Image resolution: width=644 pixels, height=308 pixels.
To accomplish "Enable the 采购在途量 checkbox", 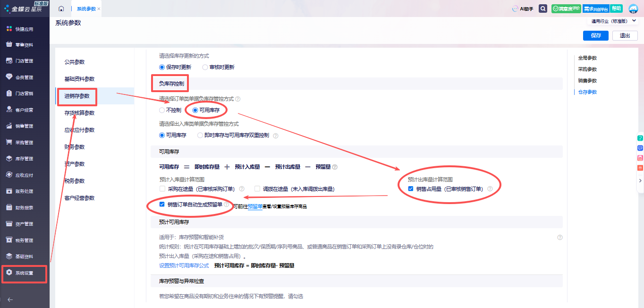I will click(x=163, y=189).
